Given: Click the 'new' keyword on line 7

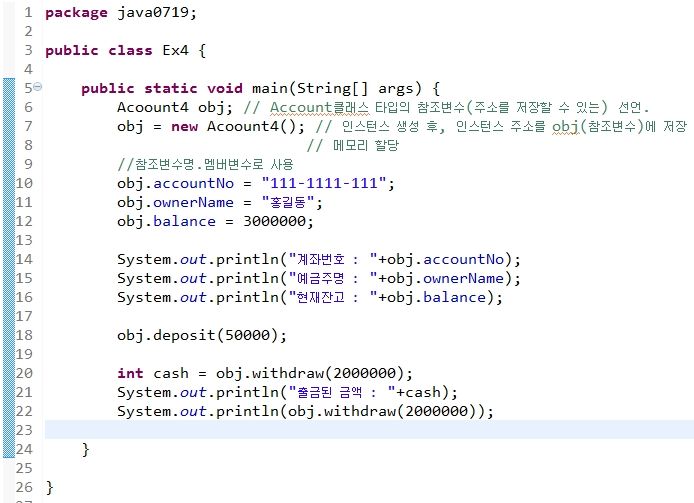Looking at the screenshot, I should [185, 127].
